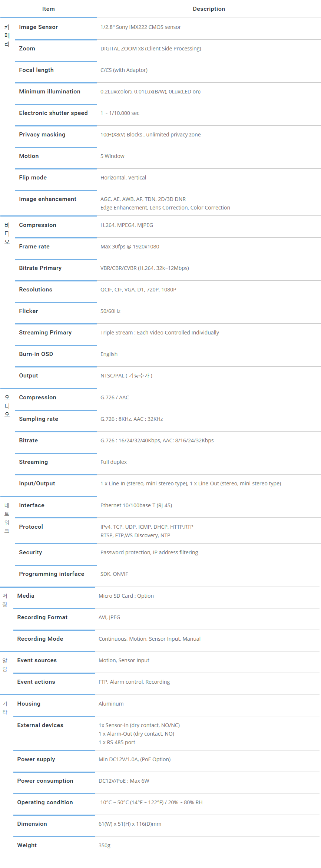Click the Description column header
Viewport: 321px width, 868px height.
pyautogui.click(x=209, y=9)
